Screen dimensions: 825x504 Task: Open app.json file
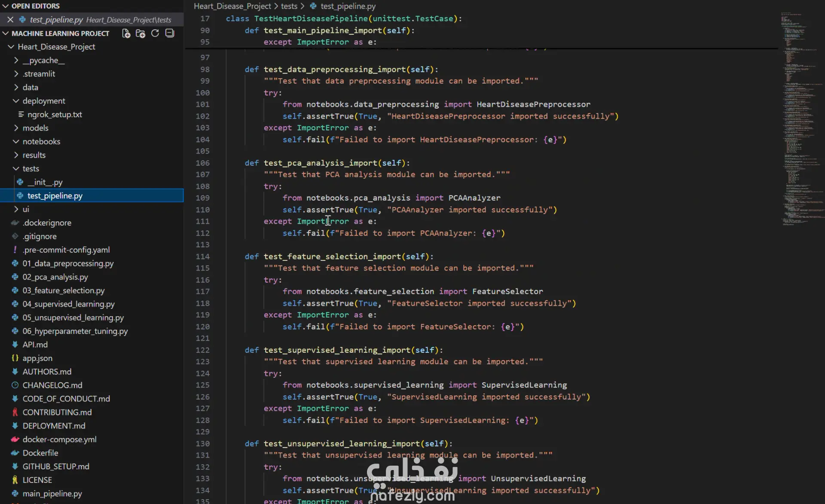37,358
